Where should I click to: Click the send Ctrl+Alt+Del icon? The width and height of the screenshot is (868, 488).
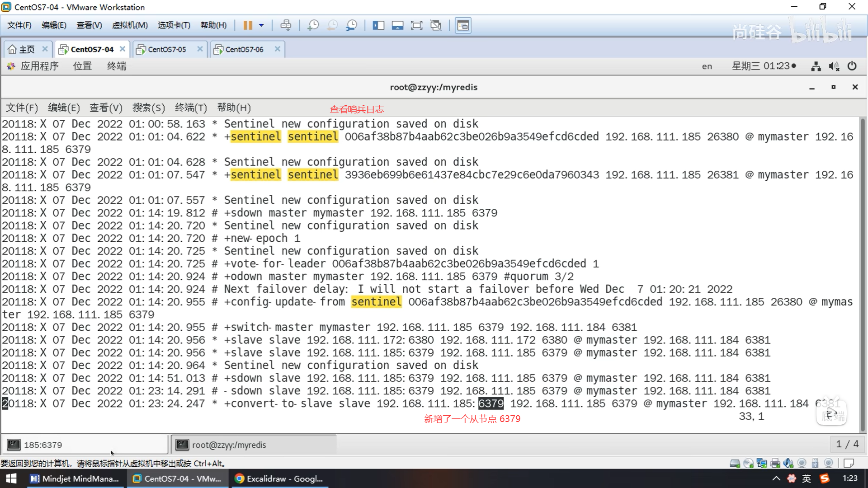286,25
